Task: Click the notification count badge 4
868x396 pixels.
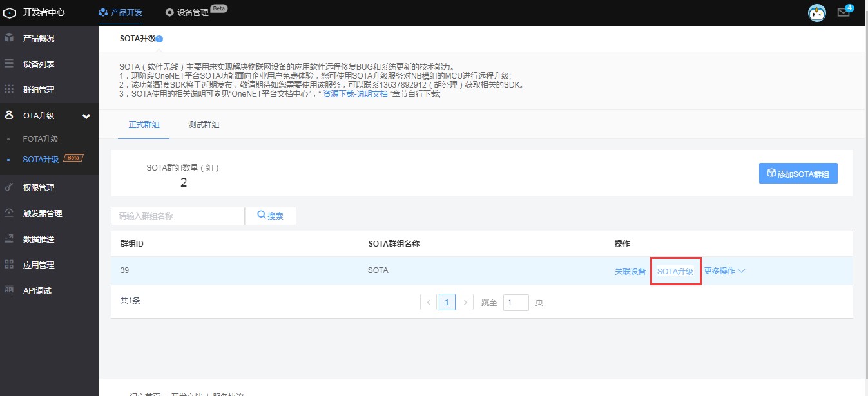Action: (x=849, y=8)
